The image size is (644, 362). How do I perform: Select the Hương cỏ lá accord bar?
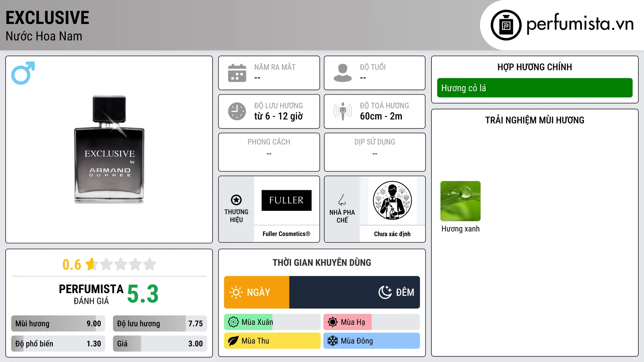pos(535,88)
